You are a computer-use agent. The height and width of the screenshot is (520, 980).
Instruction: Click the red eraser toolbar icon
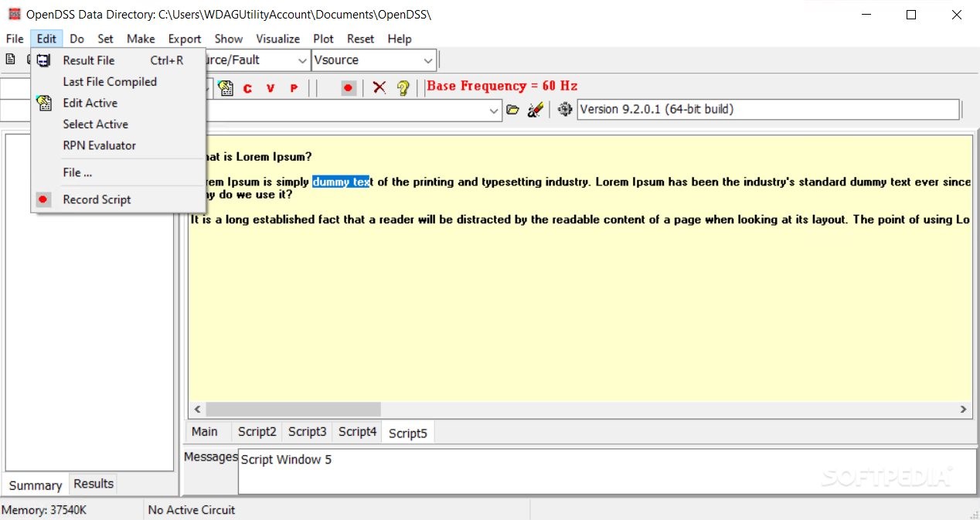click(535, 110)
